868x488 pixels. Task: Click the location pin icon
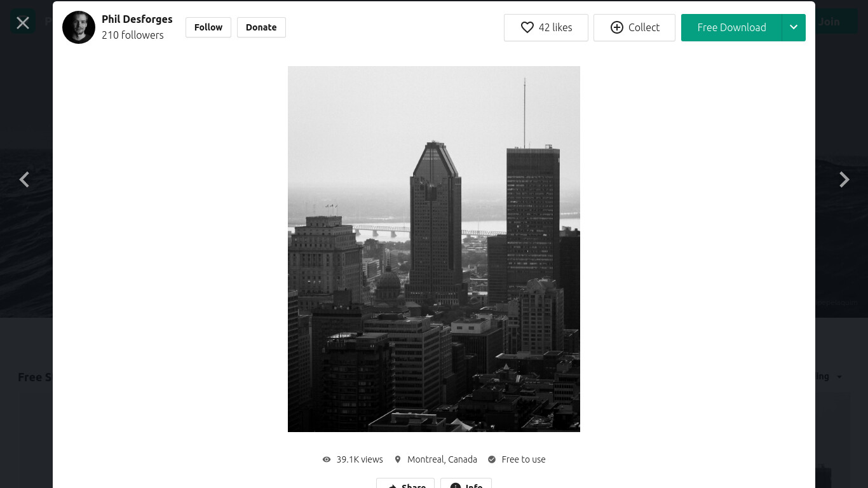point(398,459)
